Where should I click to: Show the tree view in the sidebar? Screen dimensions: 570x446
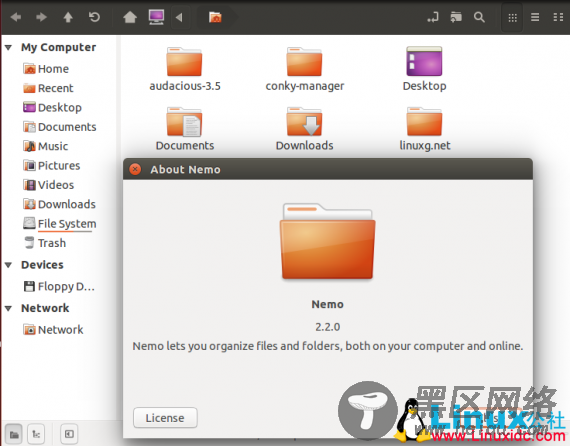pos(36,434)
